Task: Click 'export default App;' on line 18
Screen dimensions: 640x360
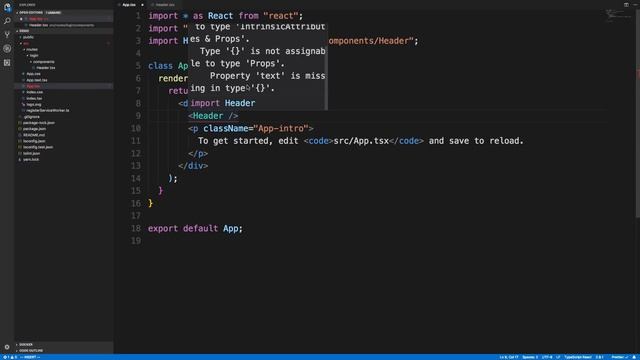Action: coord(195,229)
